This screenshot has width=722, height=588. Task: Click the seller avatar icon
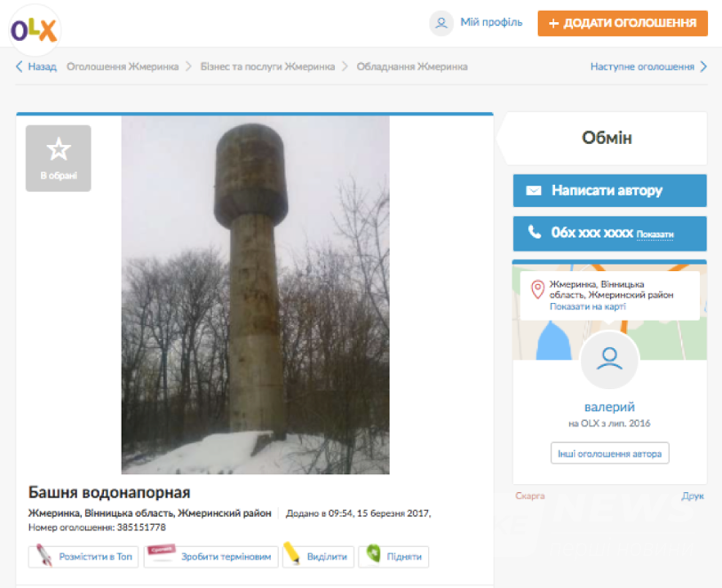tap(609, 360)
